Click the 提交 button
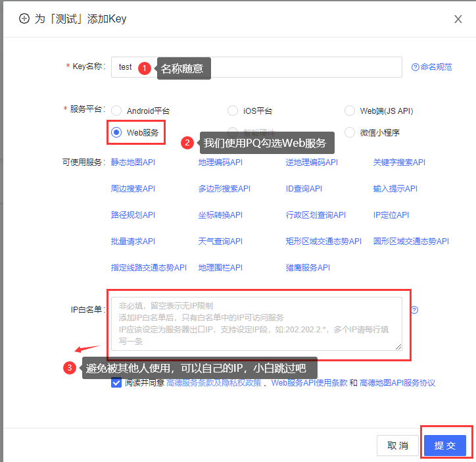 click(x=445, y=446)
